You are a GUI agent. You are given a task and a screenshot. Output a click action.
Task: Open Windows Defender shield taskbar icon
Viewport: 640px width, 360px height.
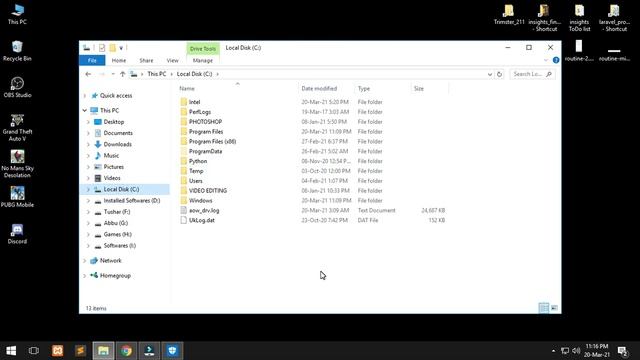pos(172,351)
